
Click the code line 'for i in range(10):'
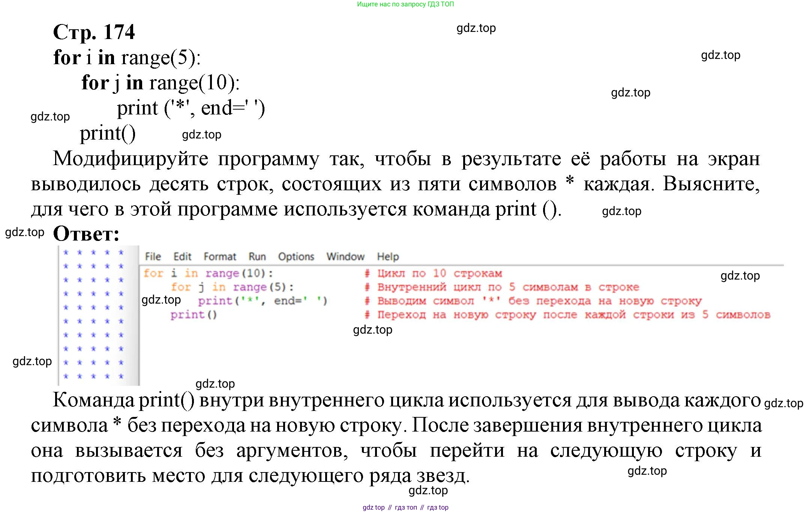[208, 273]
